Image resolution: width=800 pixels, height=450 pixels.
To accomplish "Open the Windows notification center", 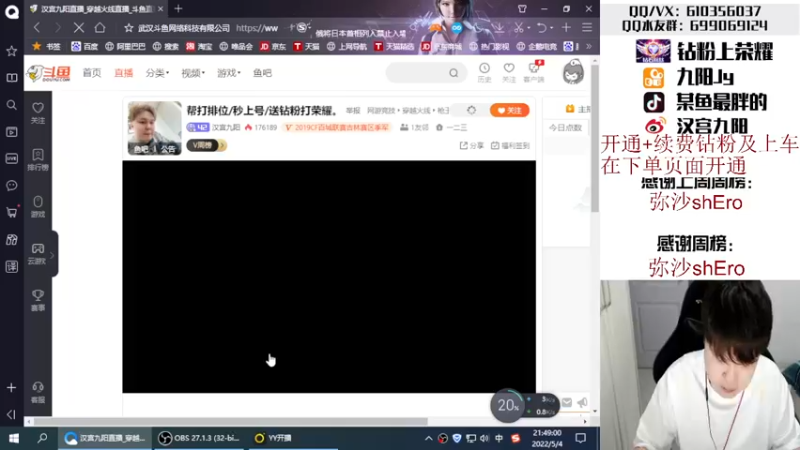I will pos(581,438).
